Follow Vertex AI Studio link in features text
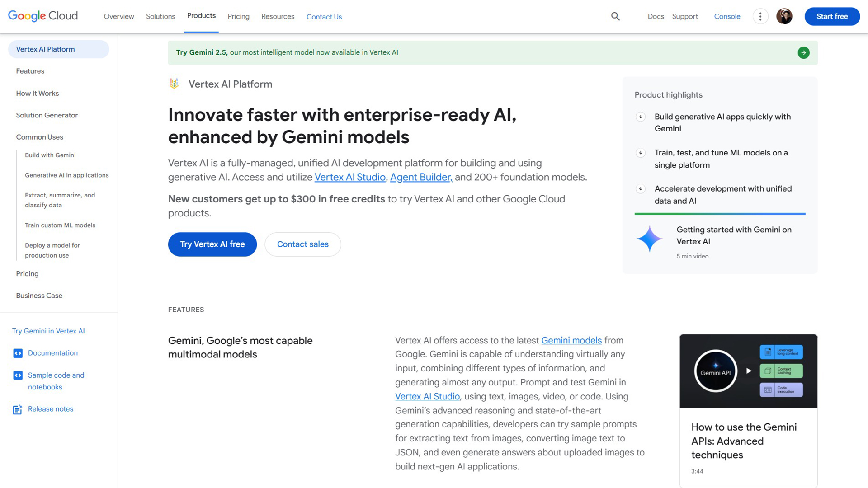868x488 pixels. [x=427, y=397]
